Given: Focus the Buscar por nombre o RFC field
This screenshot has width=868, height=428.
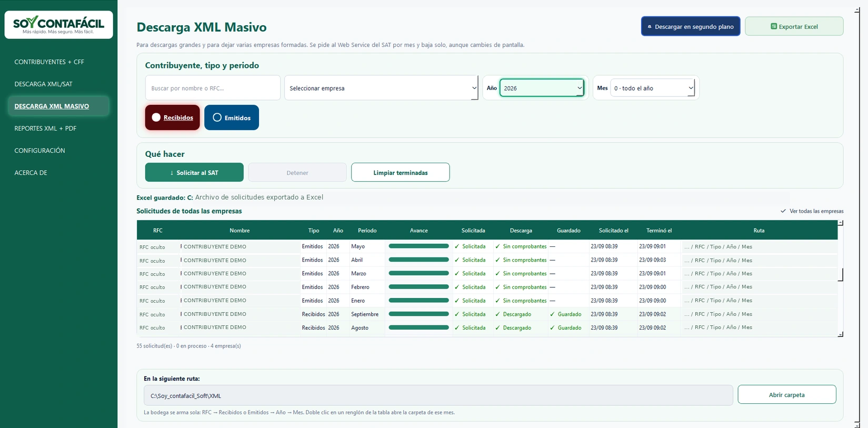Looking at the screenshot, I should click(x=213, y=88).
